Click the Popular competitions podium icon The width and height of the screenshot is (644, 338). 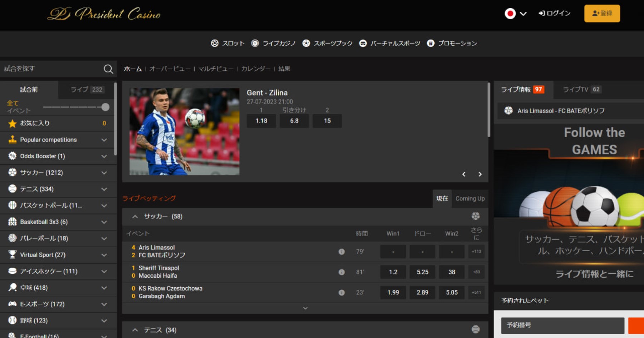point(13,140)
